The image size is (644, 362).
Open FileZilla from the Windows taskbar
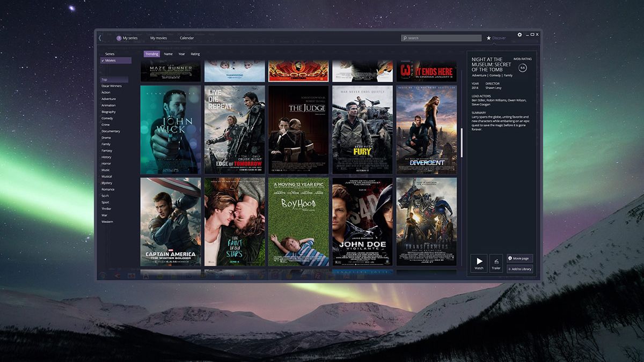click(319, 277)
